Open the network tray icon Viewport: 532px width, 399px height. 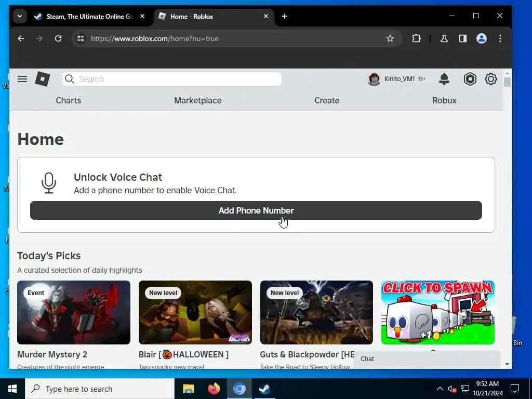tap(465, 389)
